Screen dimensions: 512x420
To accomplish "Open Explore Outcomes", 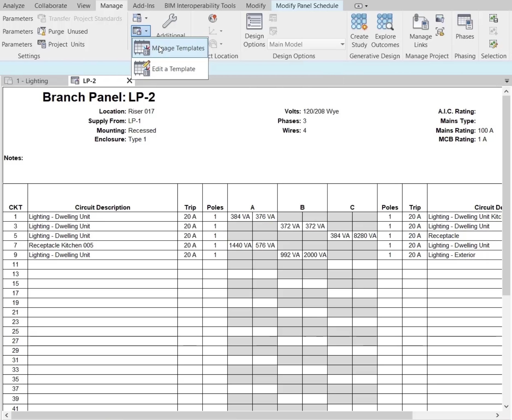I will tap(385, 30).
